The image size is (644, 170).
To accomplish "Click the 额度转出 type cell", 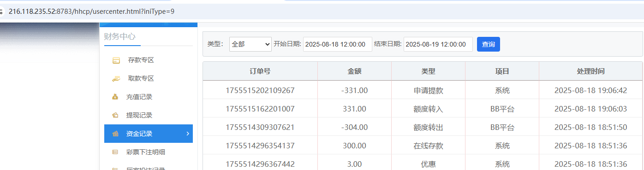I will 428,127.
